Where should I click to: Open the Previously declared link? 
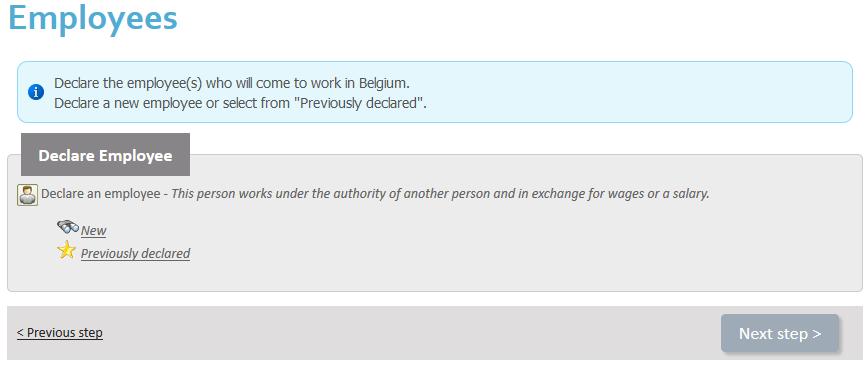135,254
